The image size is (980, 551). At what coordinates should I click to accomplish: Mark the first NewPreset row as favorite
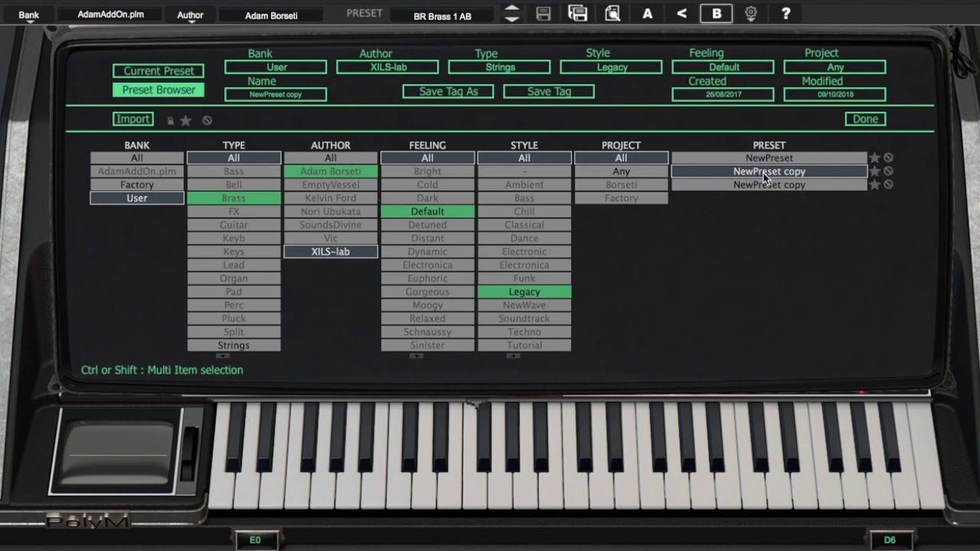click(x=875, y=158)
